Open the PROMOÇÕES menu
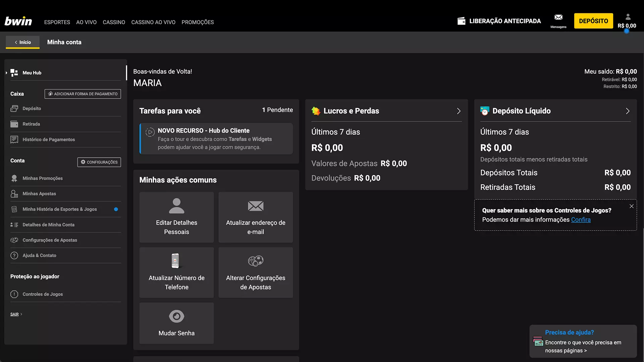The height and width of the screenshot is (362, 644). (198, 22)
